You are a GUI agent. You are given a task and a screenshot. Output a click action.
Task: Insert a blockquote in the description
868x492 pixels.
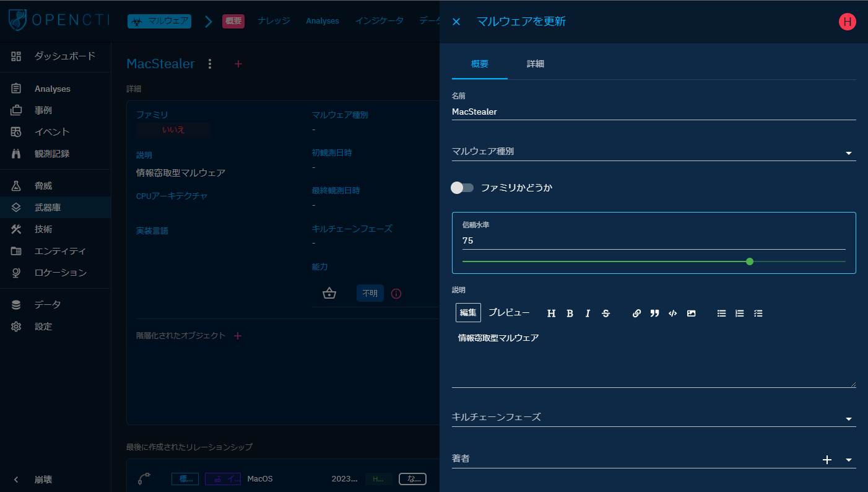pyautogui.click(x=654, y=314)
